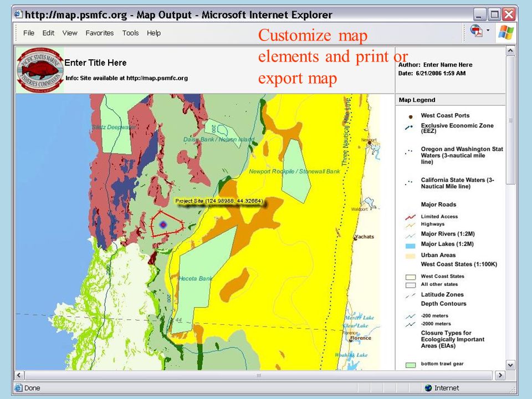This screenshot has height=399, width=532.
Task: Click the Closure Types for EIAs heading
Action: pos(453,339)
